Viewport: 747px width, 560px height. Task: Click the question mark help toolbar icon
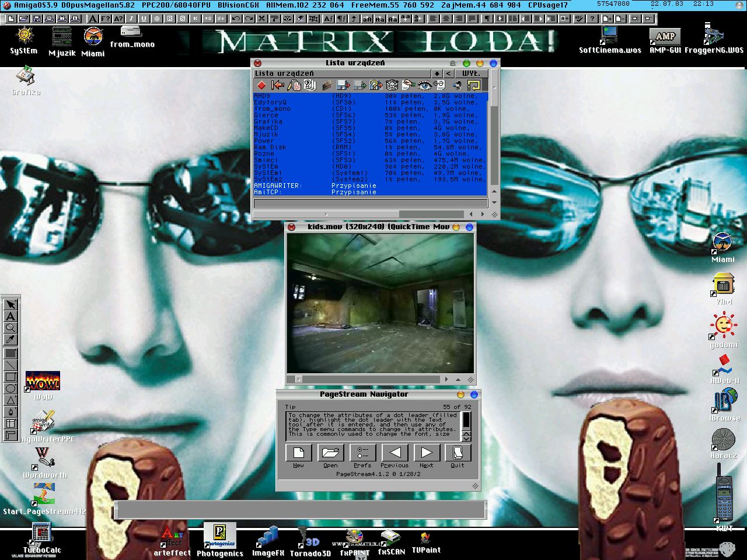click(x=592, y=19)
